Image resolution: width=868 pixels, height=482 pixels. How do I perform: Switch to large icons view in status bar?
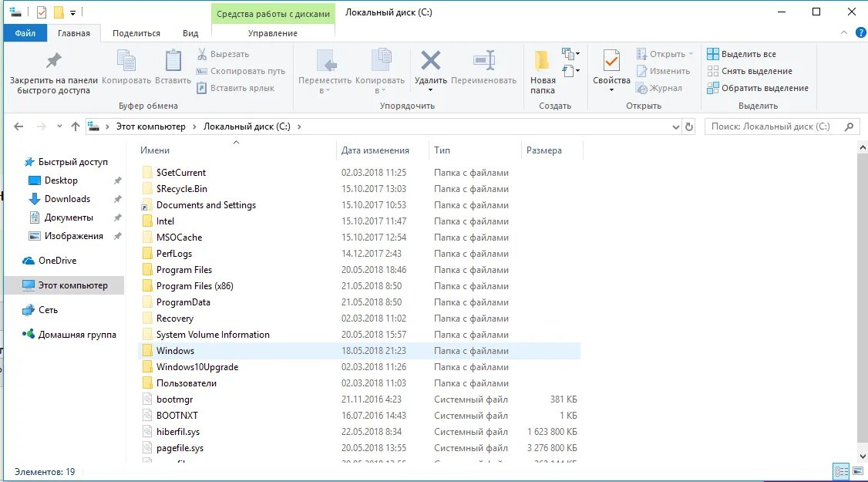pyautogui.click(x=858, y=471)
